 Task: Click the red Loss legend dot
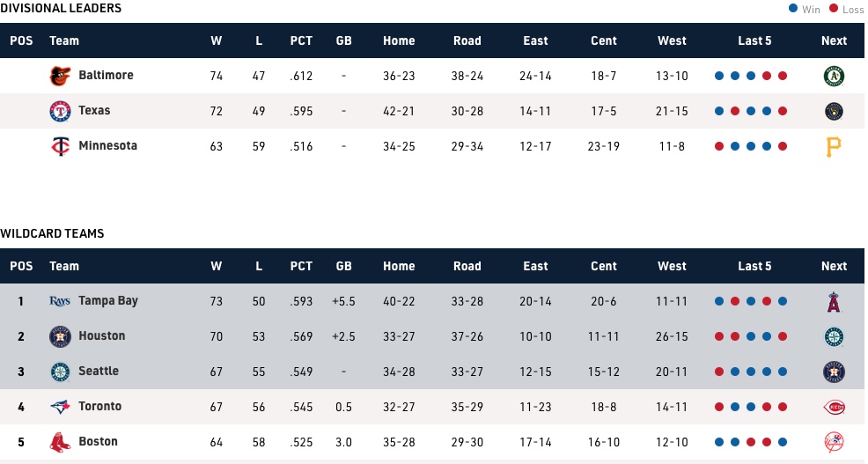[x=835, y=9]
